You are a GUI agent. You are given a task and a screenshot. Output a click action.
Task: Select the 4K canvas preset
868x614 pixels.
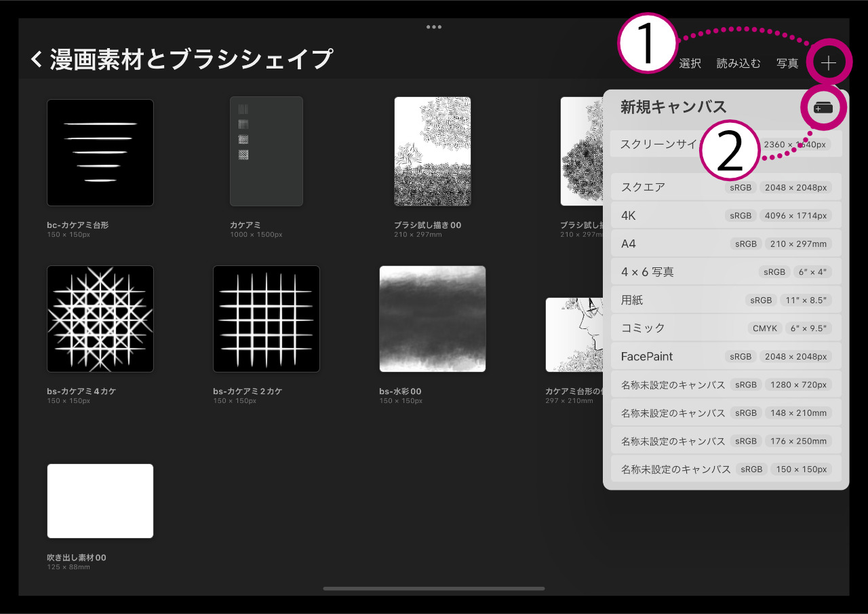coord(726,216)
